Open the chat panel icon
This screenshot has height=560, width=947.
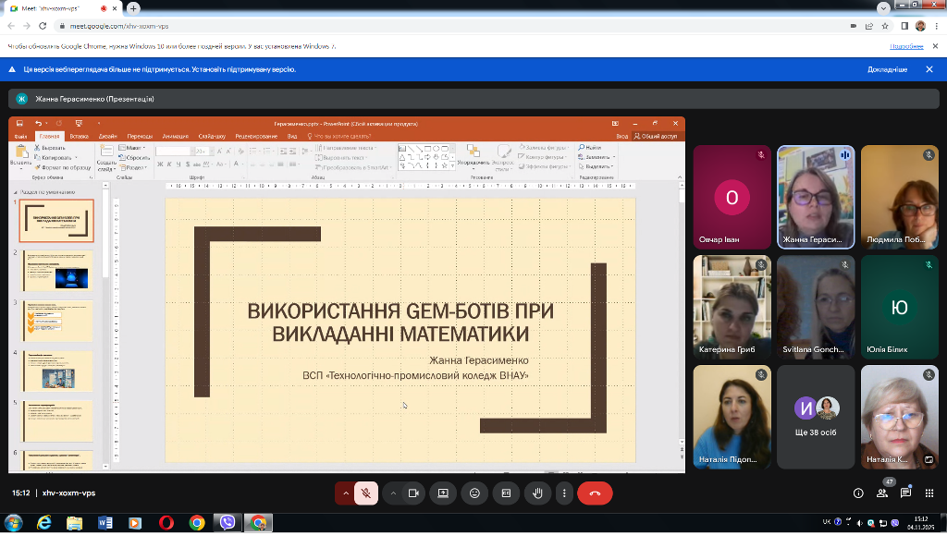click(x=905, y=493)
